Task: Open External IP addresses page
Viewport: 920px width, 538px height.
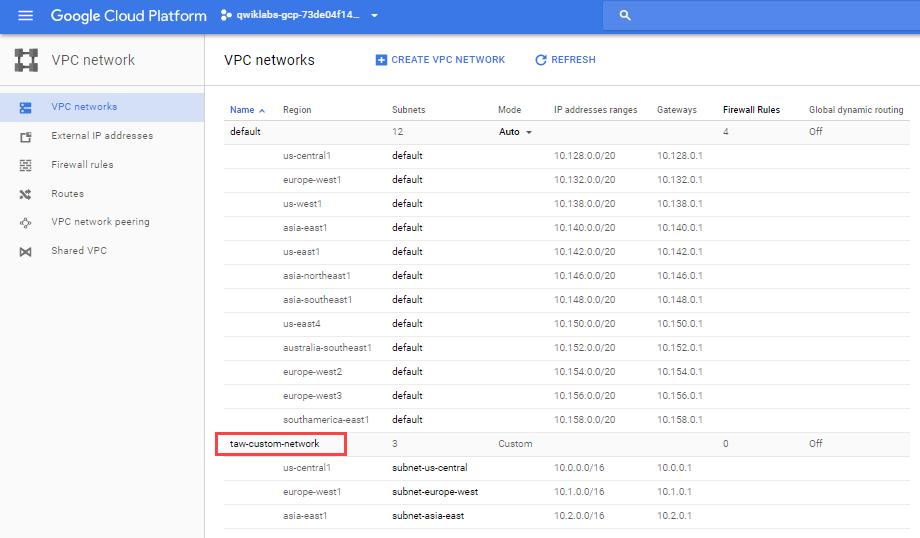Action: [x=102, y=136]
